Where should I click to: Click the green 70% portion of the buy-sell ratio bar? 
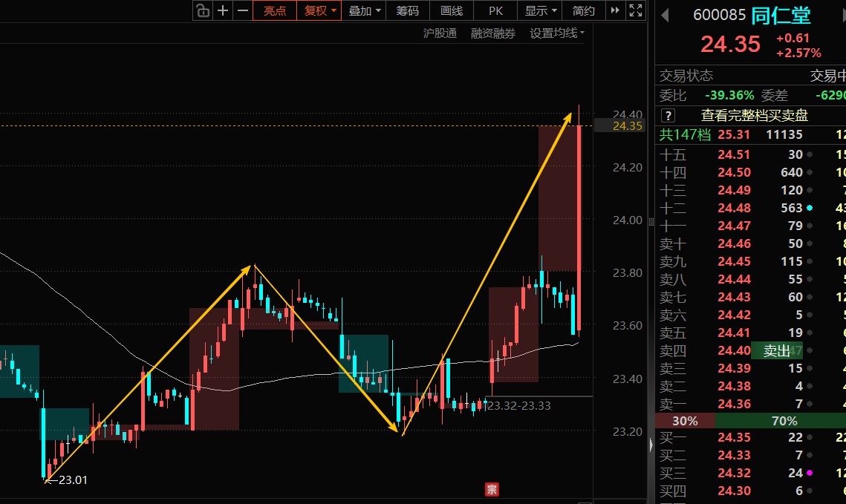[x=781, y=421]
